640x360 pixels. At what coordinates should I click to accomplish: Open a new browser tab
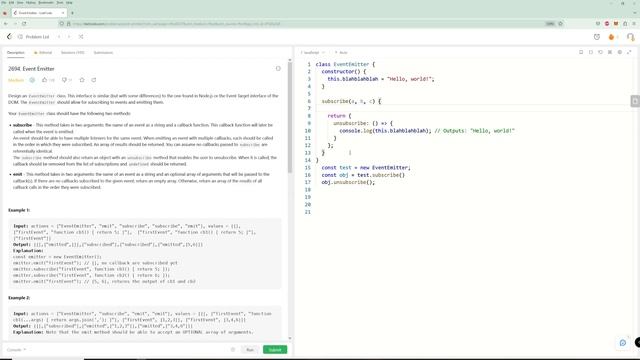(x=72, y=13)
